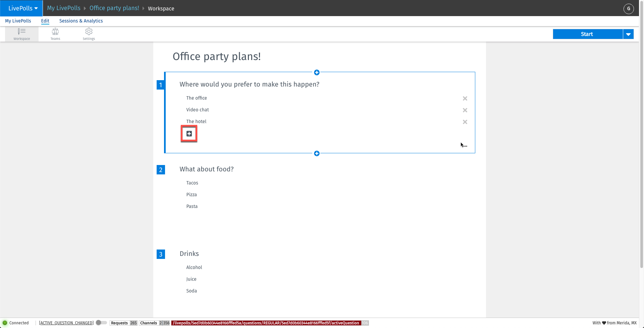Expand the Start button dropdown arrow
The image size is (644, 328).
(628, 34)
